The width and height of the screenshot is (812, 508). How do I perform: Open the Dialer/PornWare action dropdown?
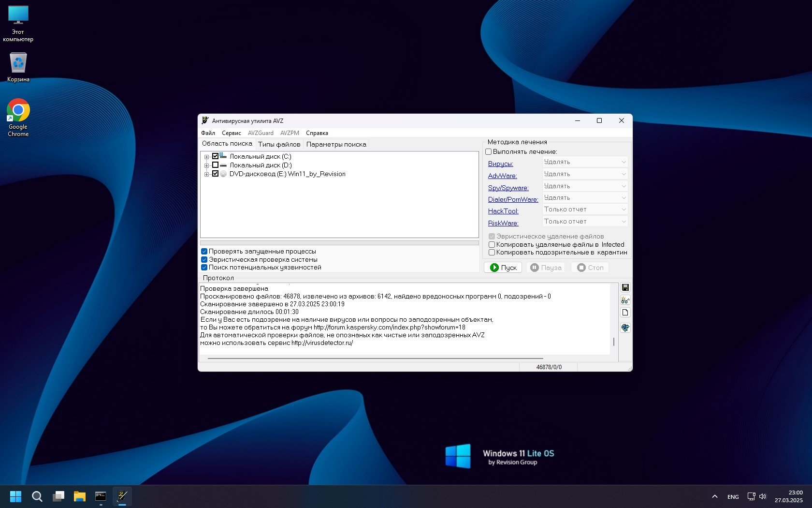585,198
